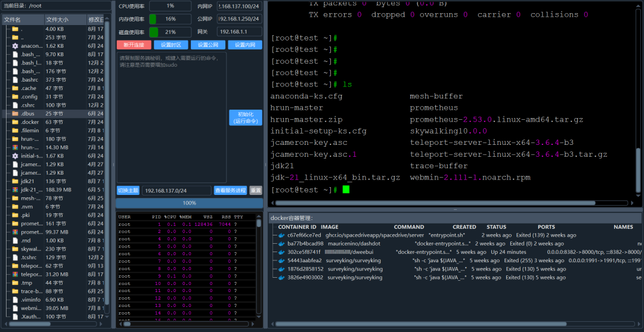Select the 14.30 MB hrun archive icon

(x=15, y=147)
